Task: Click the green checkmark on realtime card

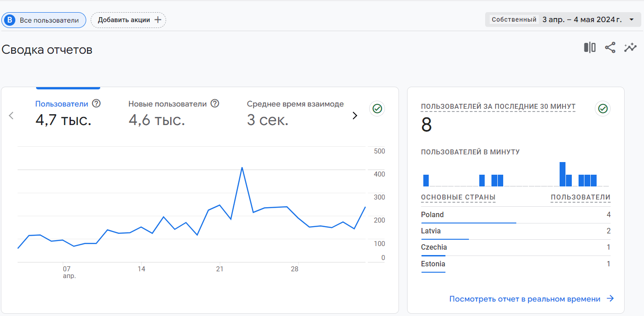Action: 602,109
